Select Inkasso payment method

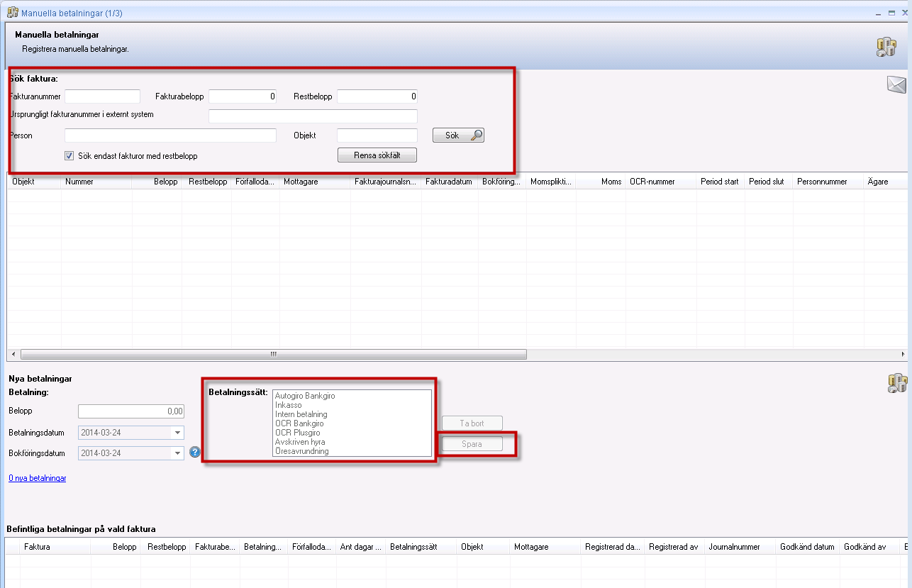pyautogui.click(x=289, y=405)
